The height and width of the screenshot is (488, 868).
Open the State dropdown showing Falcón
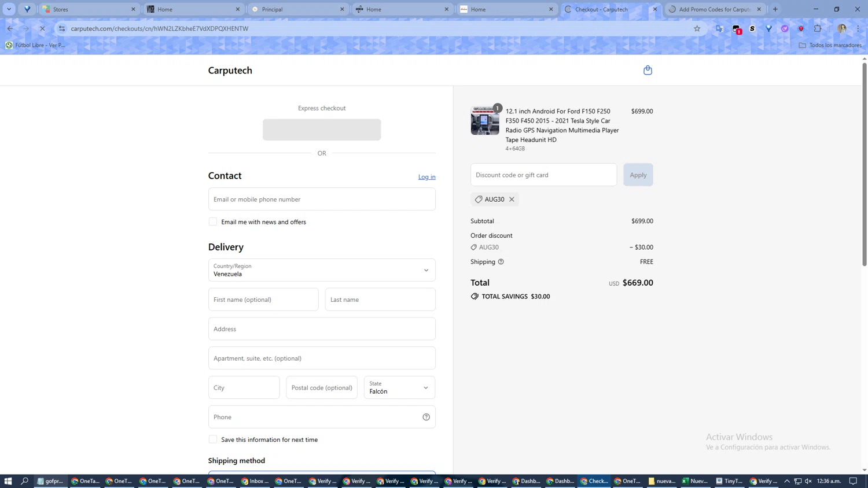pos(399,387)
